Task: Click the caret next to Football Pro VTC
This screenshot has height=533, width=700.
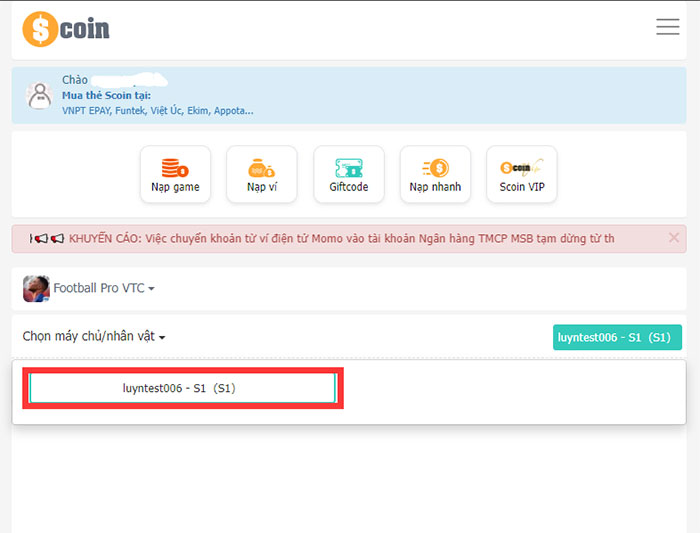Action: click(x=151, y=290)
